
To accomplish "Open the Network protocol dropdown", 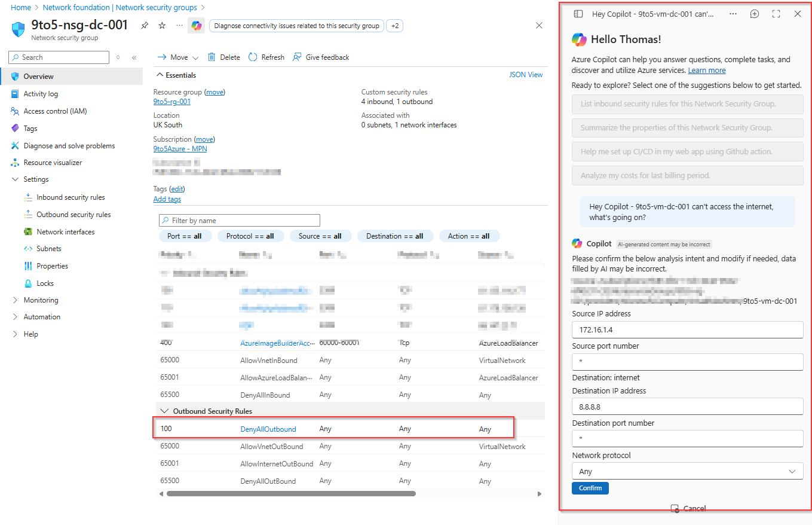I will point(687,471).
